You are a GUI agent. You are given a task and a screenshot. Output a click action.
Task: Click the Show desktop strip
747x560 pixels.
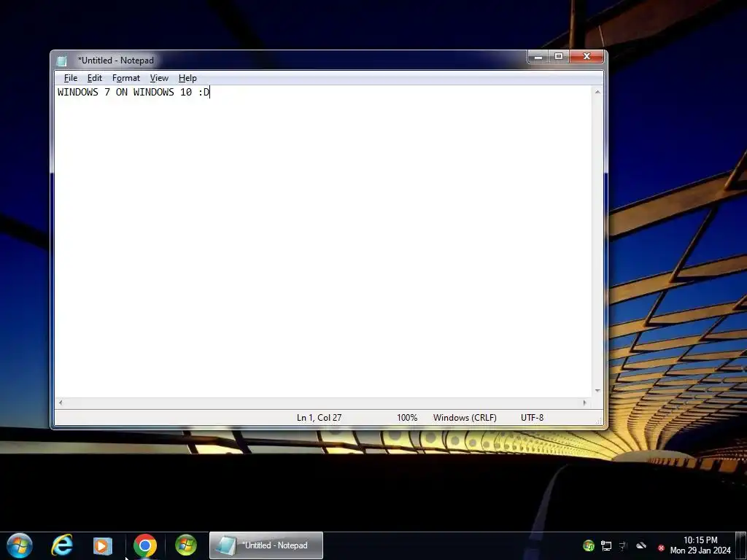point(741,545)
